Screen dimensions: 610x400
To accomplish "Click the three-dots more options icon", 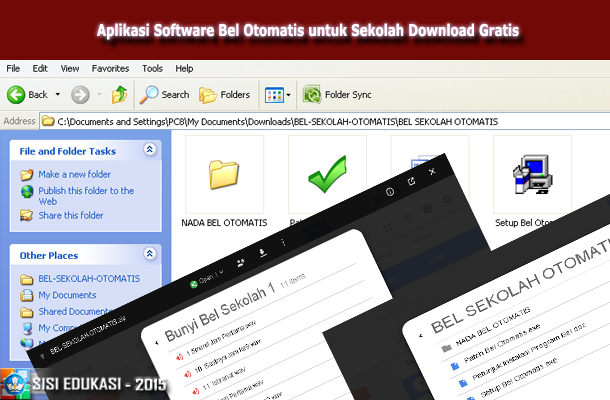I will click(284, 242).
